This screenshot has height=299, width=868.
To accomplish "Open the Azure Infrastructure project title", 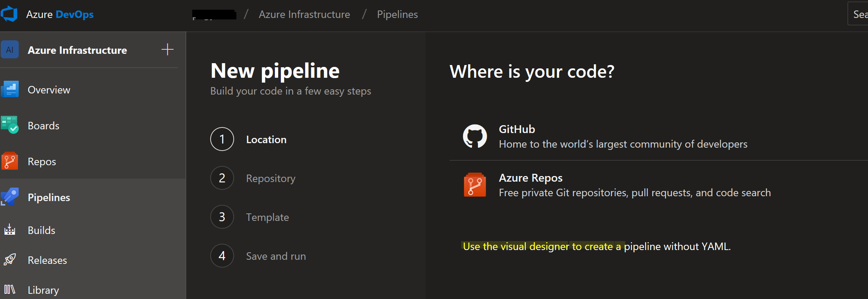I will pyautogui.click(x=77, y=50).
